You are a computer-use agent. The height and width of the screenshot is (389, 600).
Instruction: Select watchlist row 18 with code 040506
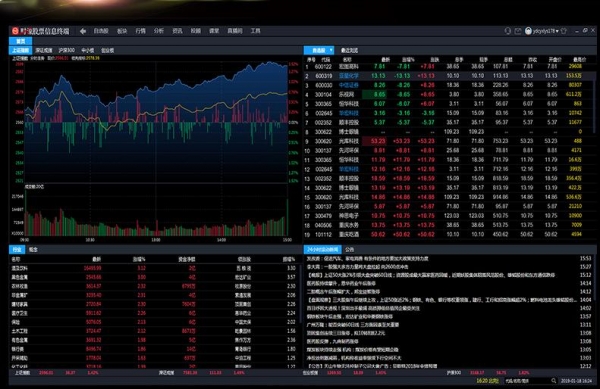click(449, 225)
